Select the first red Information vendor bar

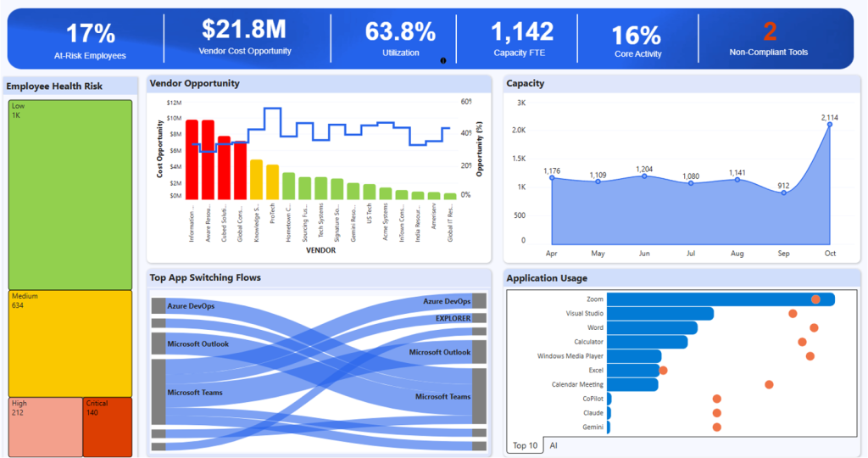point(192,159)
